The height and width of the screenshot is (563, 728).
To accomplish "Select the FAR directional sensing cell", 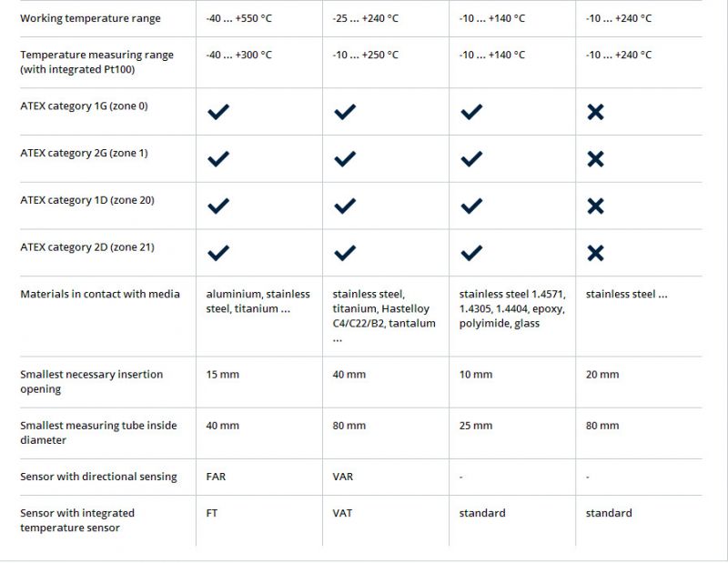I will tap(217, 477).
